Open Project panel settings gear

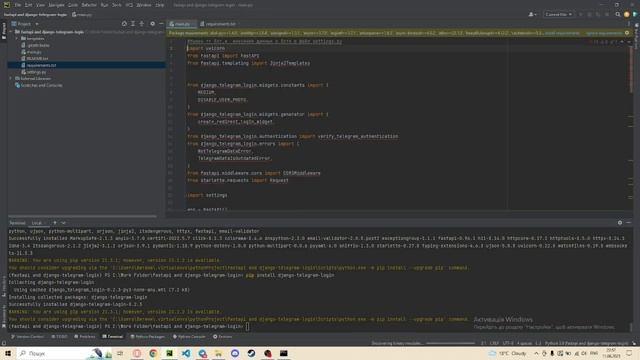152,24
